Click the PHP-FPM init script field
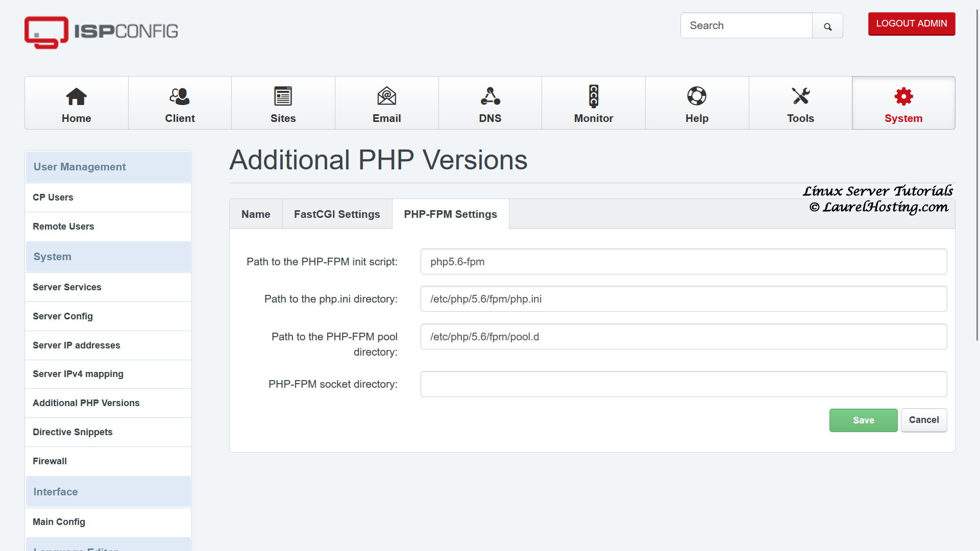This screenshot has height=551, width=980. 683,262
